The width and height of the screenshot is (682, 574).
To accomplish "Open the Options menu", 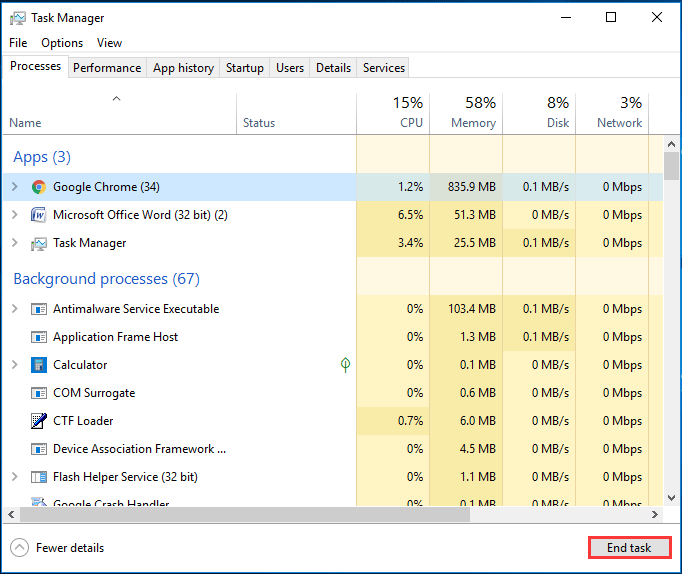I will (x=62, y=43).
